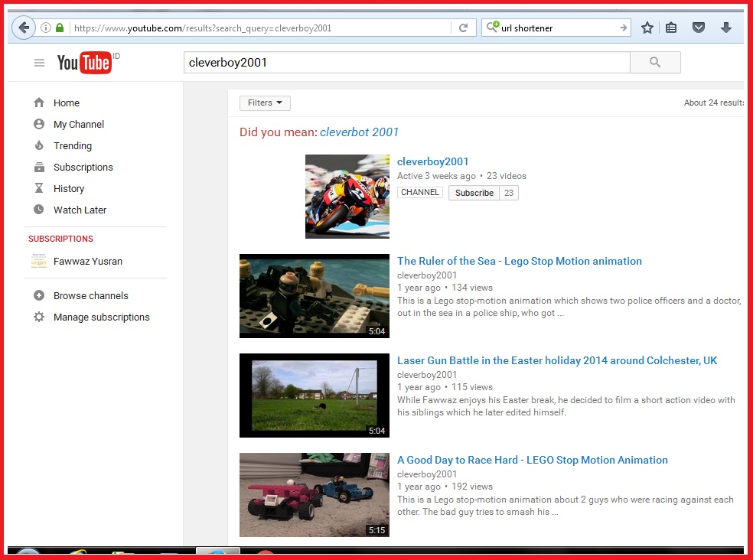Go to the YouTube logo home page
753x560 pixels.
[x=85, y=63]
